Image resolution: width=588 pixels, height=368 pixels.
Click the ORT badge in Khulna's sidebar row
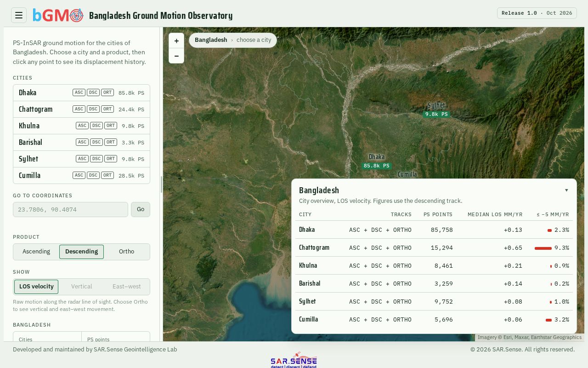pos(111,126)
